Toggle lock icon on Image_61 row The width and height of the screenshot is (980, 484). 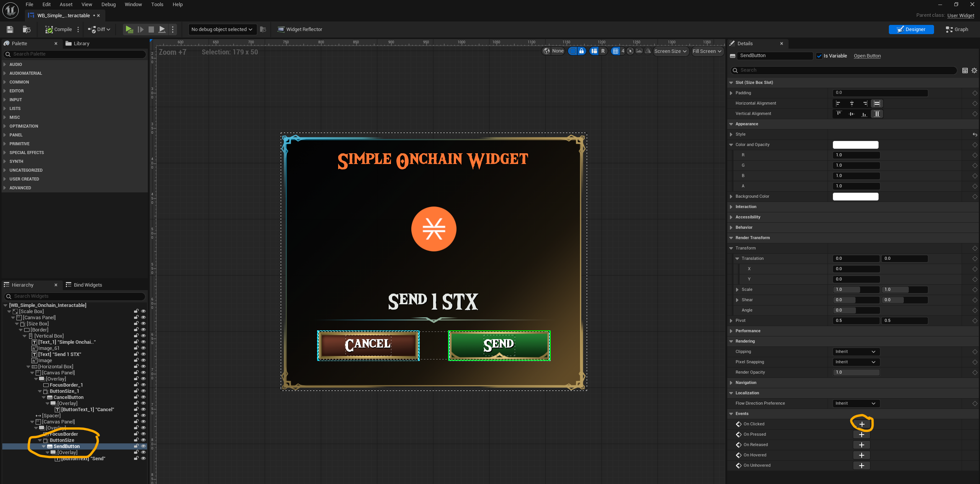click(136, 348)
